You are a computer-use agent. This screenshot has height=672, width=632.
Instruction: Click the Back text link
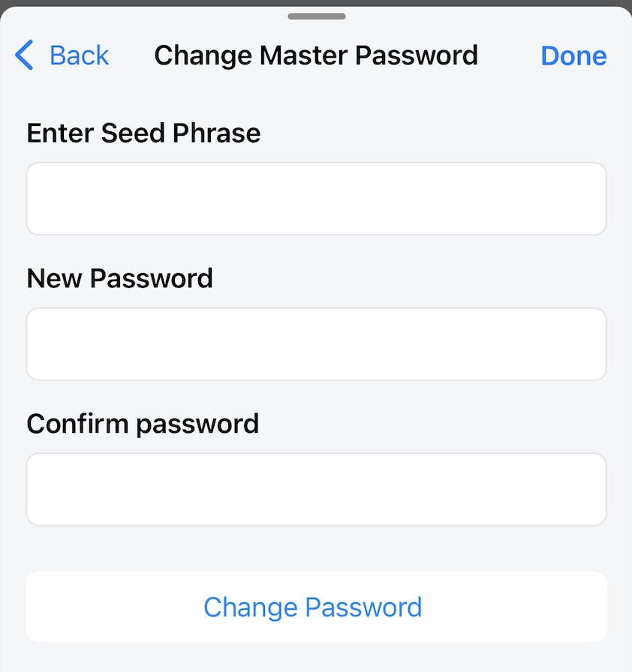(x=79, y=55)
